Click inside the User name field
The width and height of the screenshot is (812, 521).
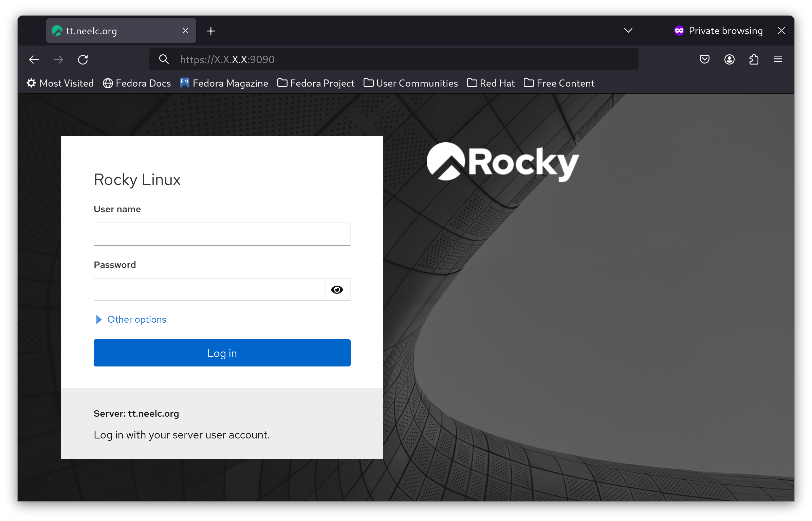tap(222, 234)
